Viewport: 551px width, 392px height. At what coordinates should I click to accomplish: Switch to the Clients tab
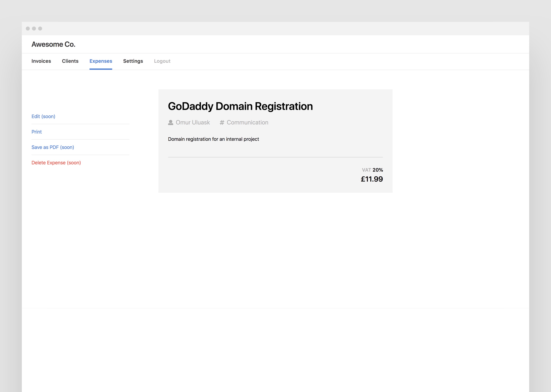pos(70,61)
